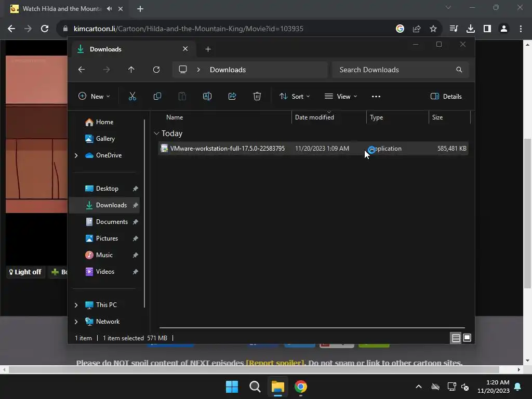Open Desktop in the navigation pane
Image resolution: width=532 pixels, height=399 pixels.
107,188
